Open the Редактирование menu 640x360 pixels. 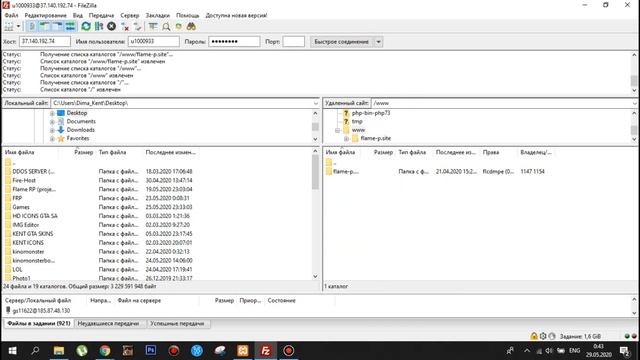(x=45, y=15)
